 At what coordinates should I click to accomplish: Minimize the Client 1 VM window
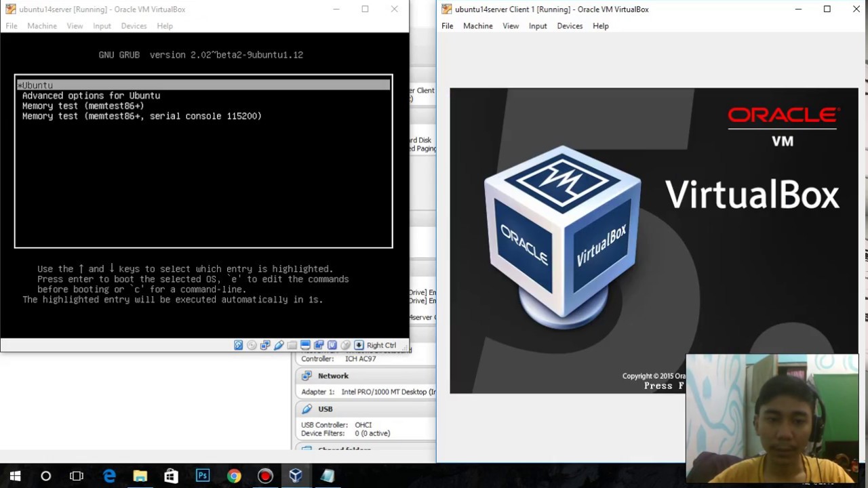[798, 9]
